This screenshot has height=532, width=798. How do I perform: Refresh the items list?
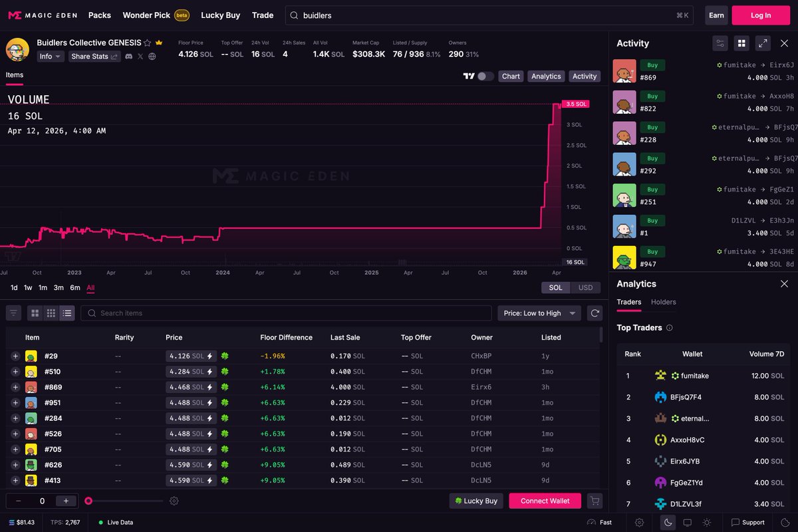[x=595, y=313]
